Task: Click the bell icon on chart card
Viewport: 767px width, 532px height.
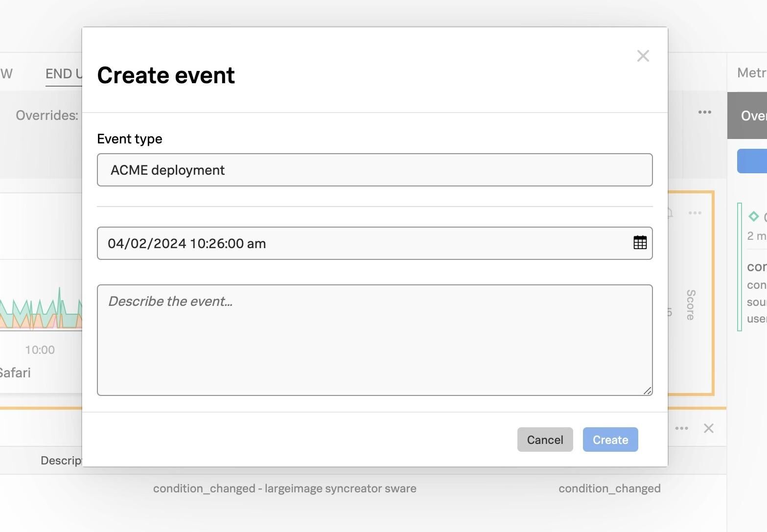Action: pos(670,213)
